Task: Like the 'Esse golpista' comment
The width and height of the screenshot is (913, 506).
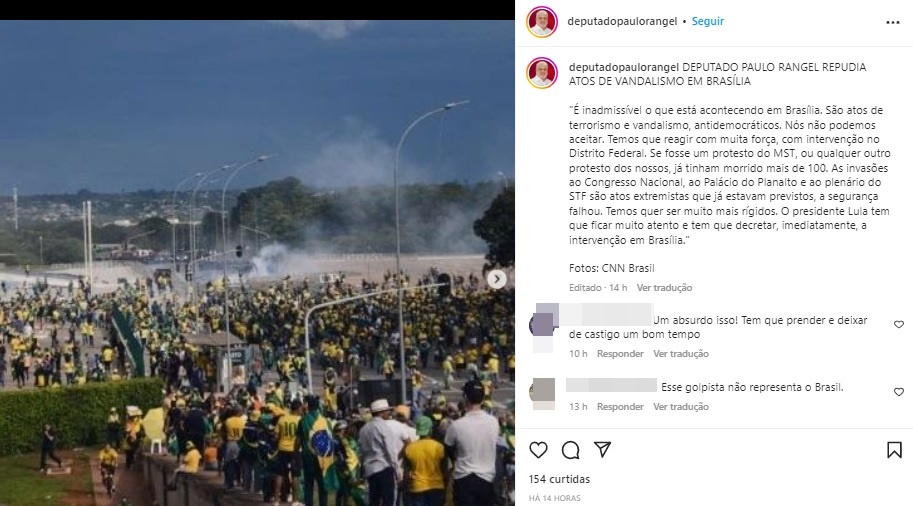Action: [x=898, y=392]
